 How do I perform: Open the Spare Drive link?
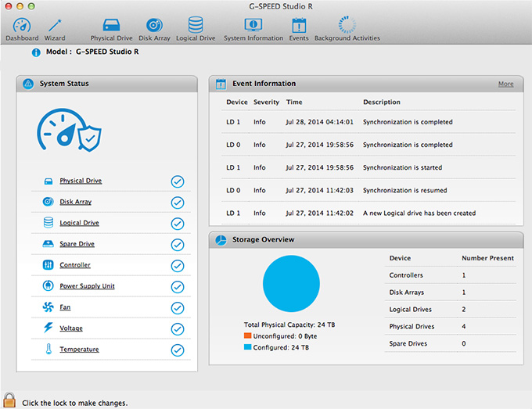click(x=77, y=244)
